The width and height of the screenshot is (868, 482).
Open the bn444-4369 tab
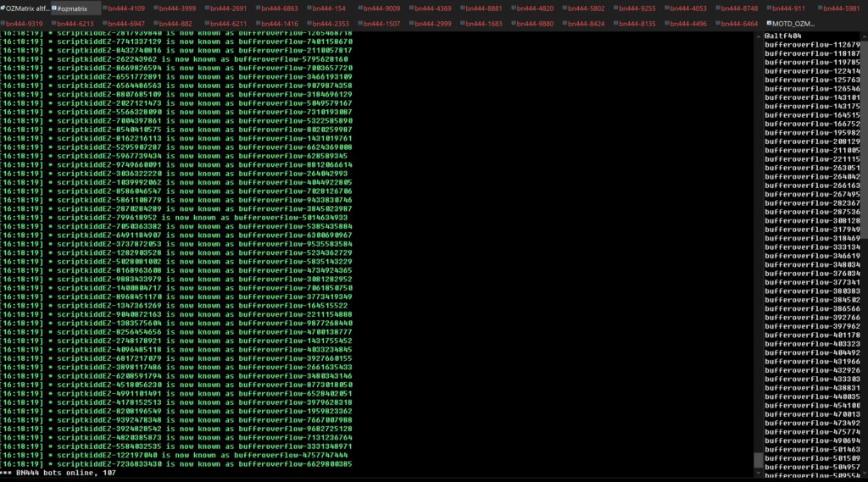(430, 8)
